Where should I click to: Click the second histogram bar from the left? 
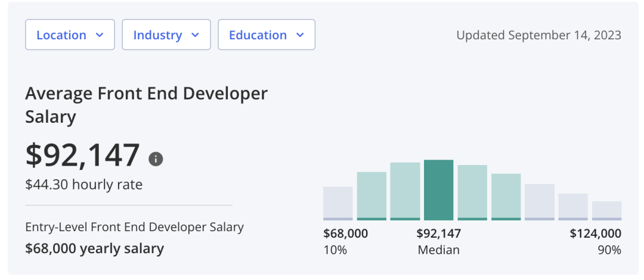click(371, 196)
